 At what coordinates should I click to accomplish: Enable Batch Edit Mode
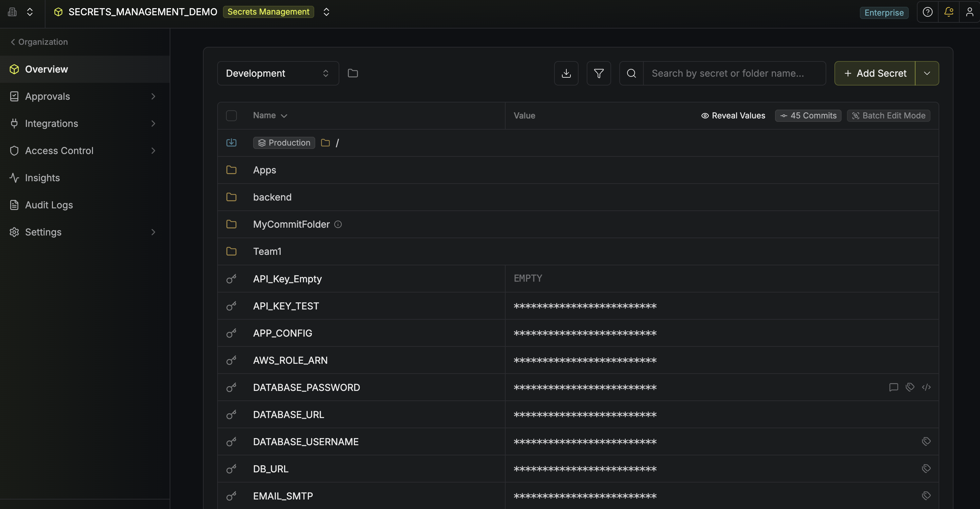[888, 116]
